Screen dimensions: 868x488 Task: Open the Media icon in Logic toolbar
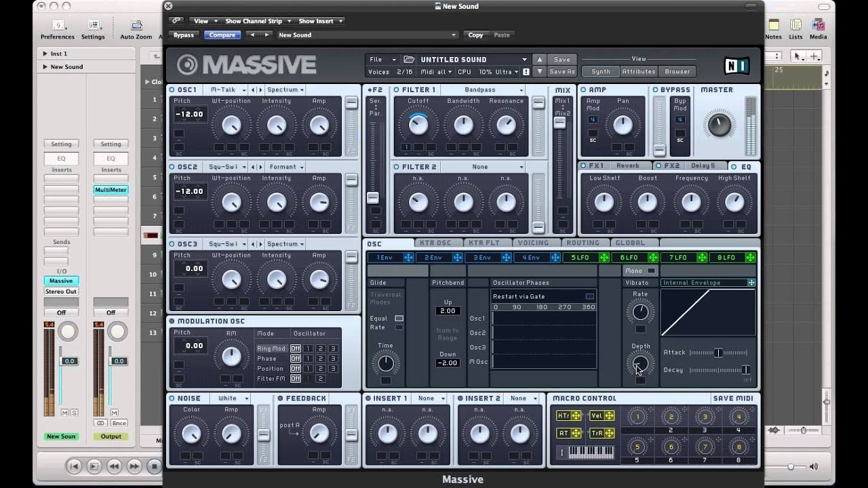pyautogui.click(x=818, y=25)
